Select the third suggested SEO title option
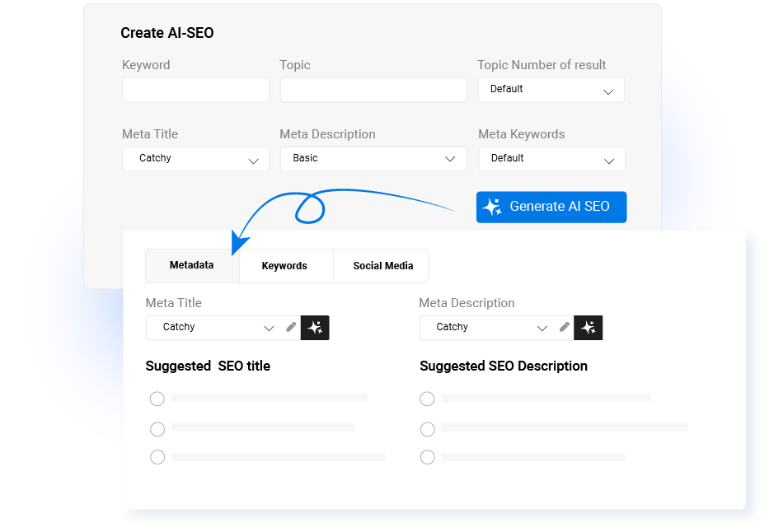This screenshot has width=769, height=532. tap(157, 457)
